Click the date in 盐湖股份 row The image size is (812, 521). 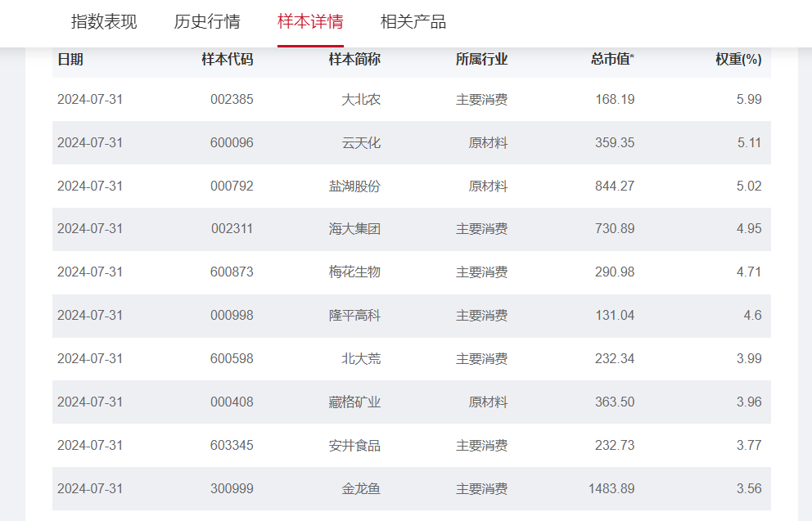(90, 186)
